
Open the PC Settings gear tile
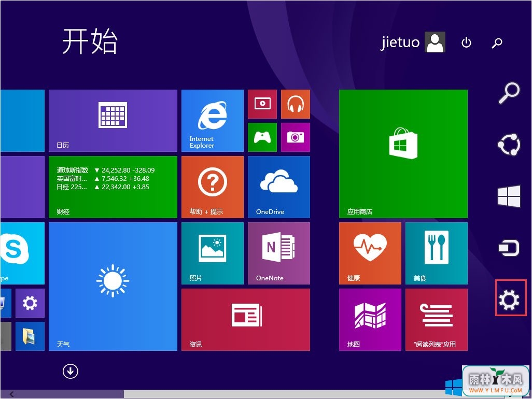pyautogui.click(x=30, y=303)
